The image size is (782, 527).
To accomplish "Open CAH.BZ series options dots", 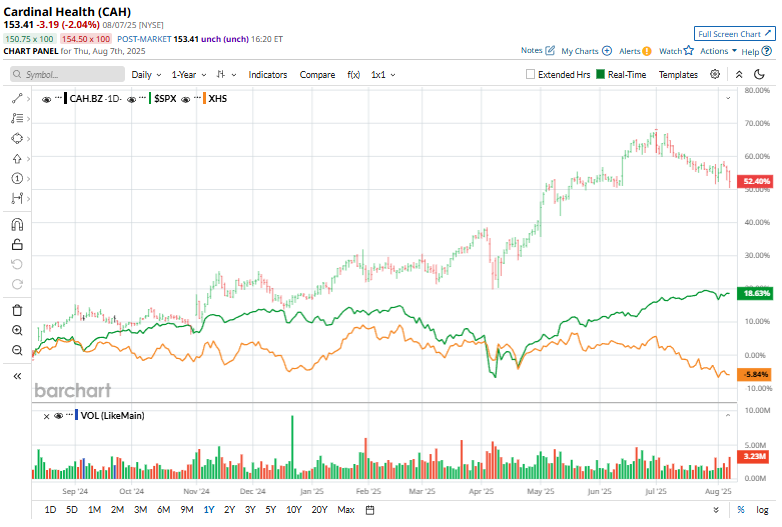I will (x=58, y=96).
